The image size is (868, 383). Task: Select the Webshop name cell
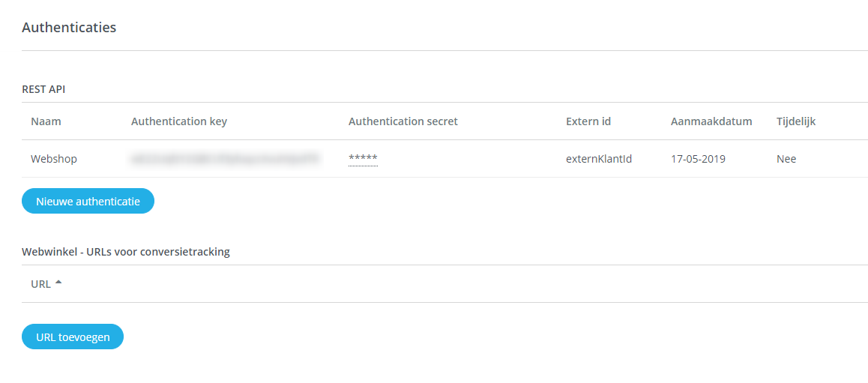click(x=54, y=159)
